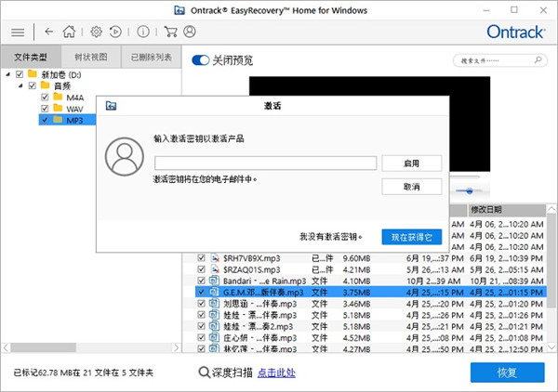Open the 点击此处 deep scan link

[x=276, y=372]
